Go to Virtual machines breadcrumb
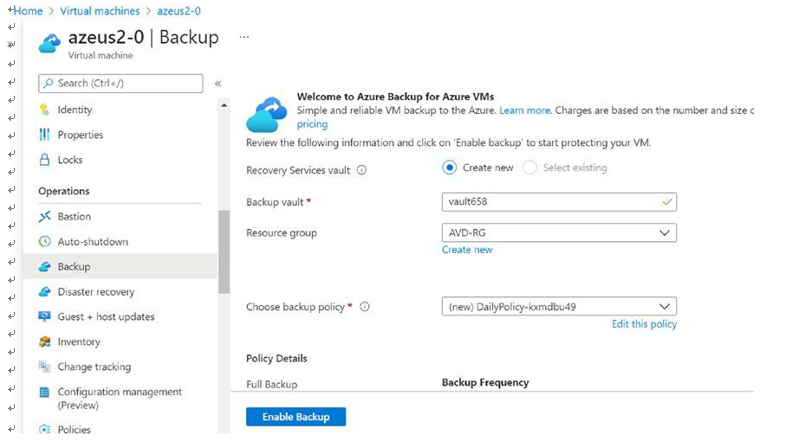Image resolution: width=789 pixels, height=445 pixels. click(100, 11)
